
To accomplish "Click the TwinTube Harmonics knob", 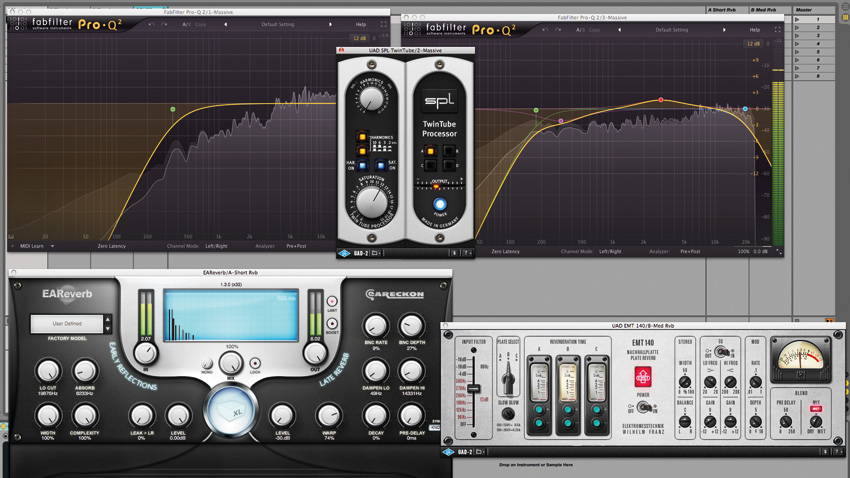I will point(371,99).
